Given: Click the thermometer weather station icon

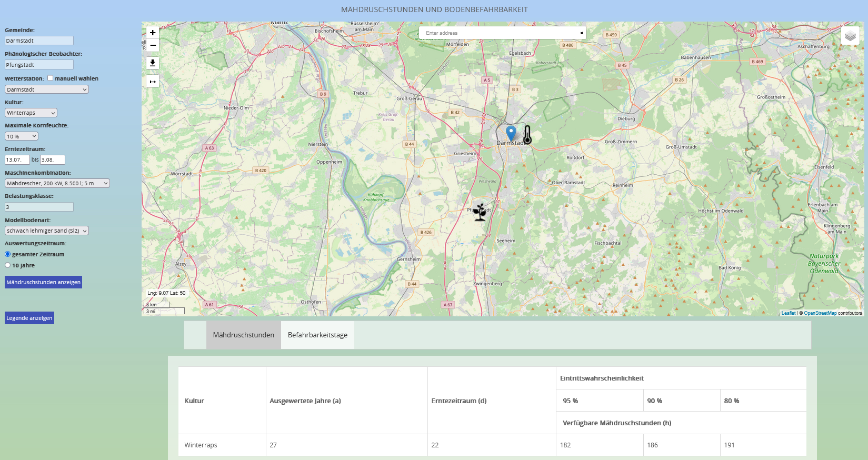Looking at the screenshot, I should [527, 135].
